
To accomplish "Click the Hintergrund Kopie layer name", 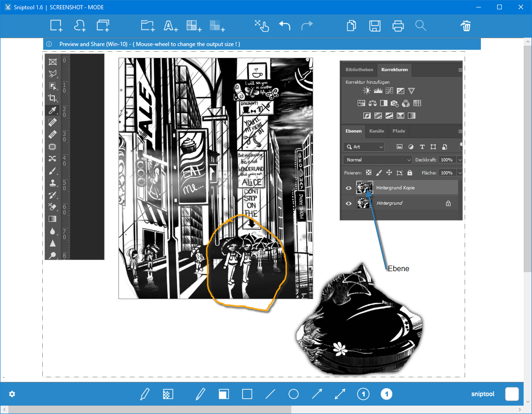I will point(395,188).
